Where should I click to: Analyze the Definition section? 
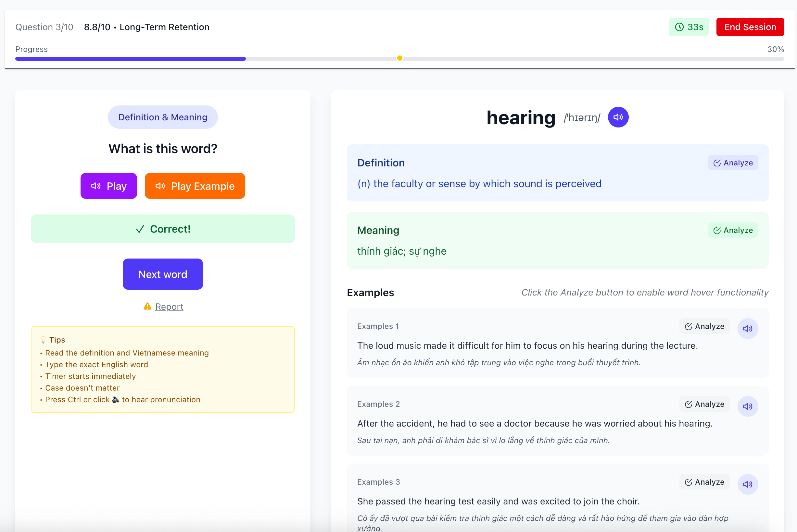tap(732, 163)
